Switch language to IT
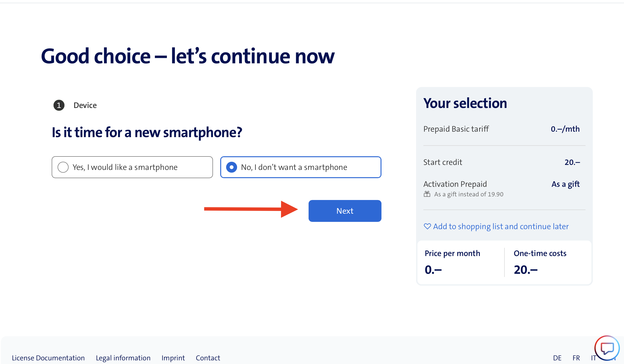The height and width of the screenshot is (364, 624). pyautogui.click(x=593, y=358)
